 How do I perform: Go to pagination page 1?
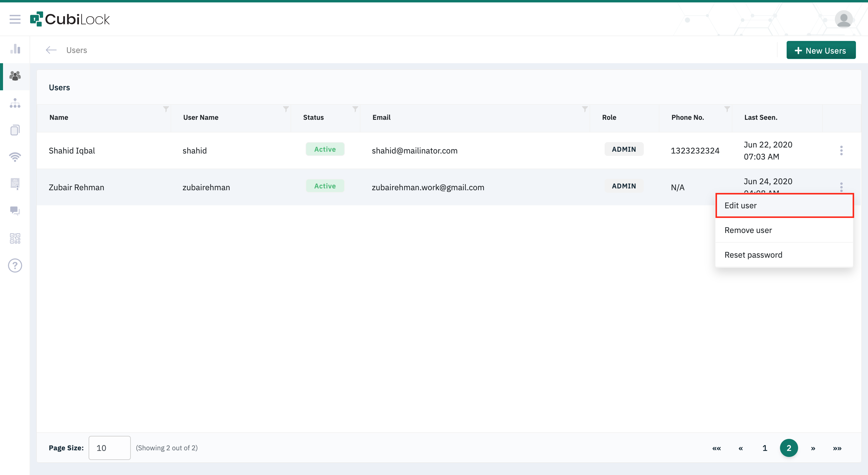[x=765, y=448]
